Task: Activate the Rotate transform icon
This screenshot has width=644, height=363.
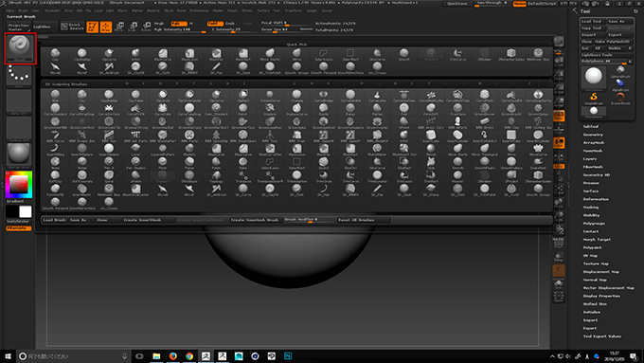Action: click(146, 27)
